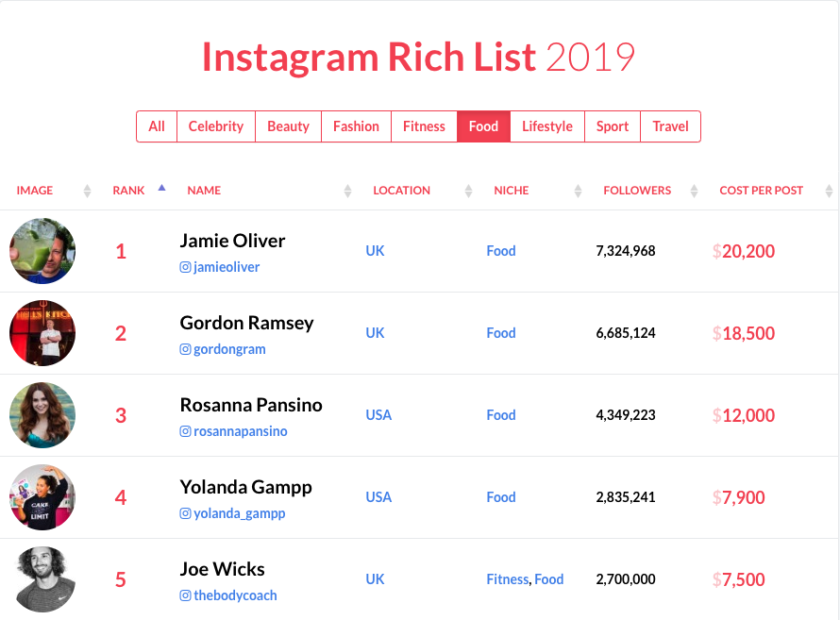Sort by the Rank column arrow
Image resolution: width=840 pixels, height=620 pixels.
[161, 188]
